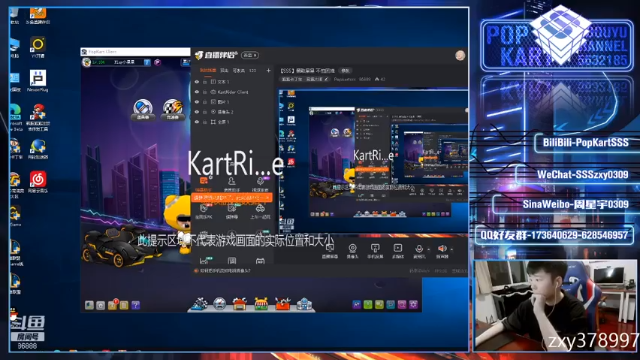Open the purple question-mark icon in PopKart bottom bar

click(136, 305)
